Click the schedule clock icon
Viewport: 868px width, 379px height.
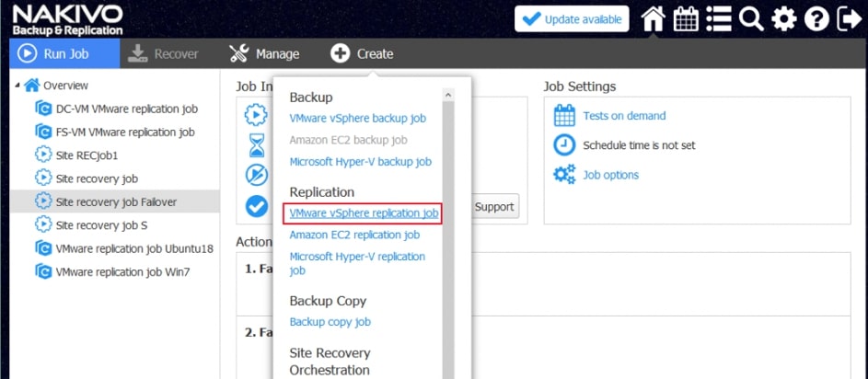(x=564, y=145)
